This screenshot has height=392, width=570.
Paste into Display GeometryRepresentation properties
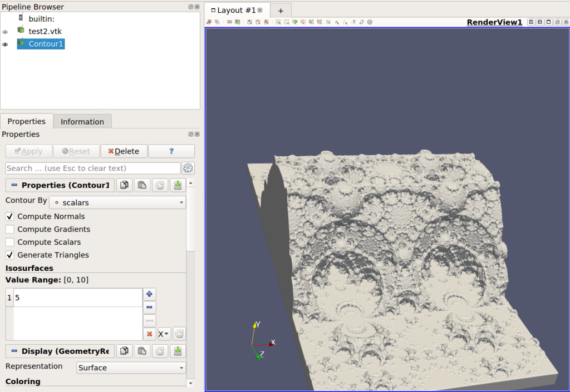pyautogui.click(x=142, y=351)
